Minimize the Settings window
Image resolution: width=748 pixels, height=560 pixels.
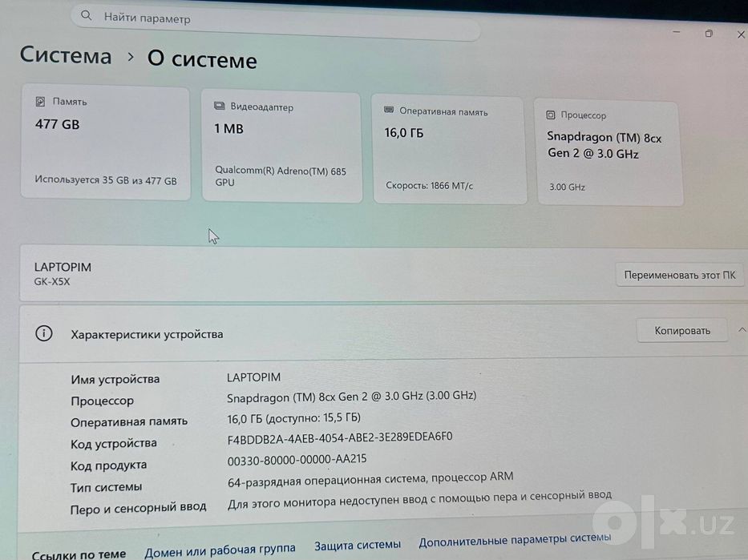click(x=676, y=32)
